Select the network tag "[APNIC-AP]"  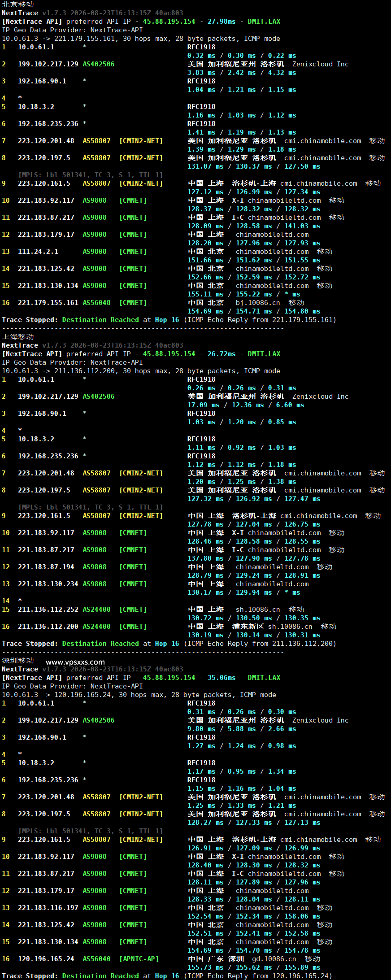[139, 959]
